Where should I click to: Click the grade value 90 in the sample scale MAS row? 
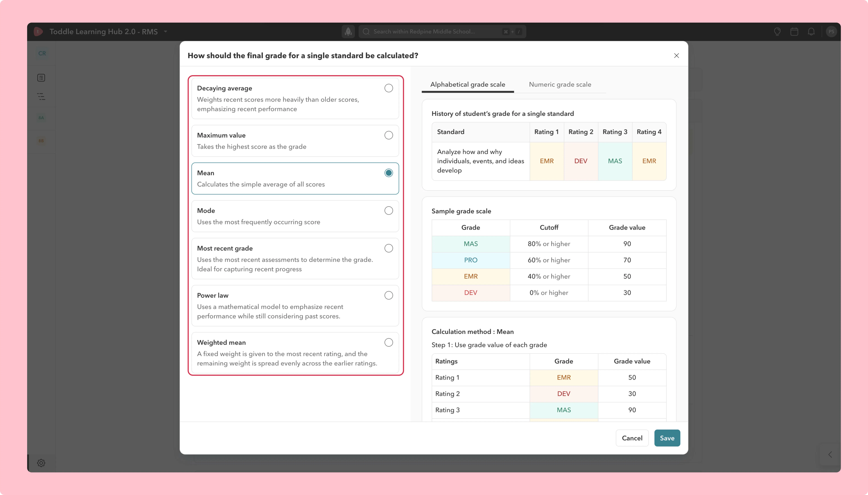[627, 244]
